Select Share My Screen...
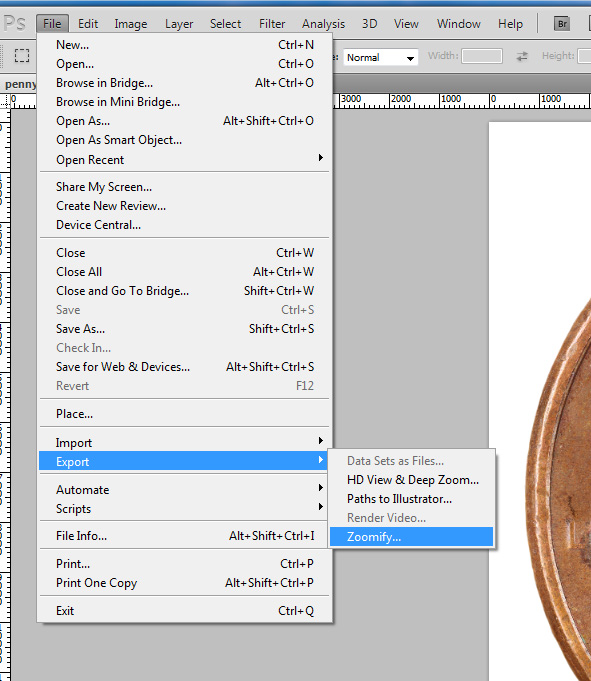The height and width of the screenshot is (681, 591). pyautogui.click(x=185, y=187)
